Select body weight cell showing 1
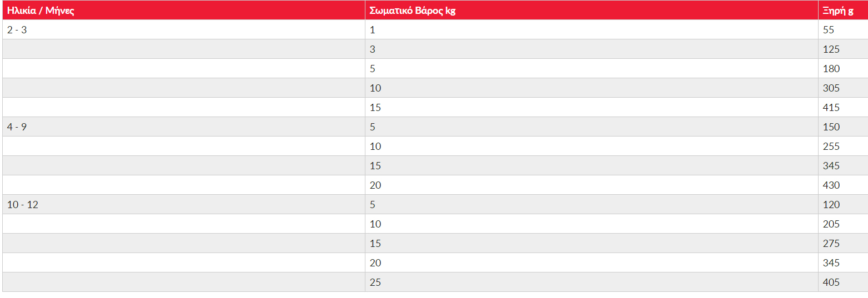868x298 pixels. coord(591,30)
